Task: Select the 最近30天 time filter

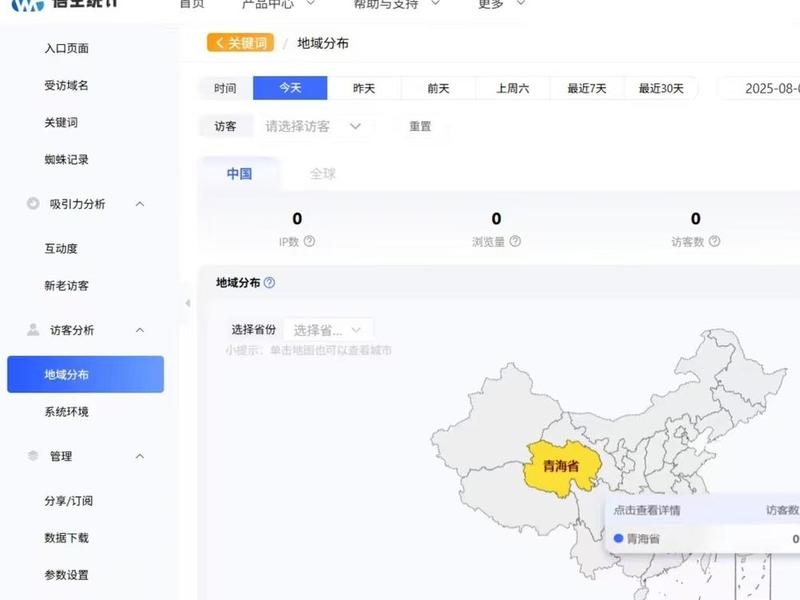Action: (661, 88)
